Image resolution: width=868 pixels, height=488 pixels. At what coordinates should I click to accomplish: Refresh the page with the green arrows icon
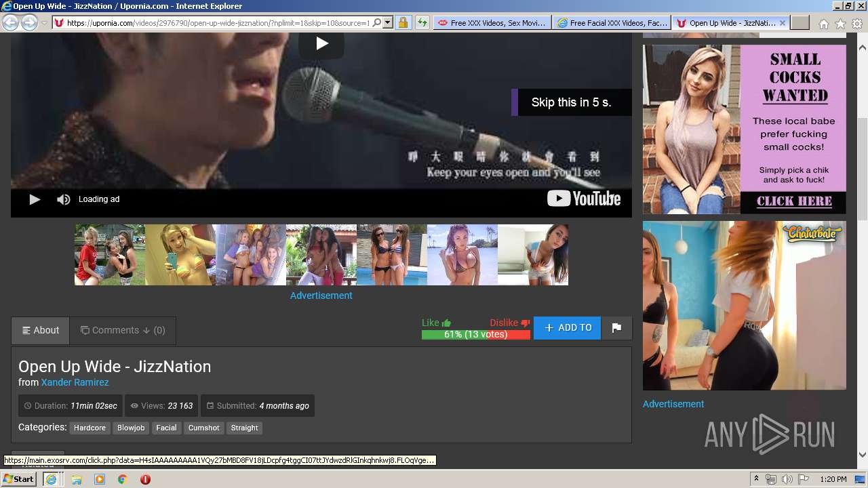(422, 22)
